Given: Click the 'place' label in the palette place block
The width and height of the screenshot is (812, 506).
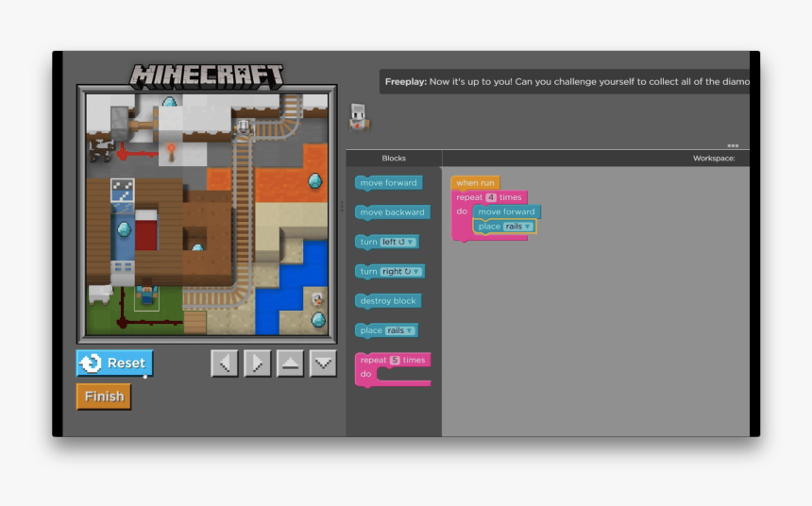Looking at the screenshot, I should 371,330.
